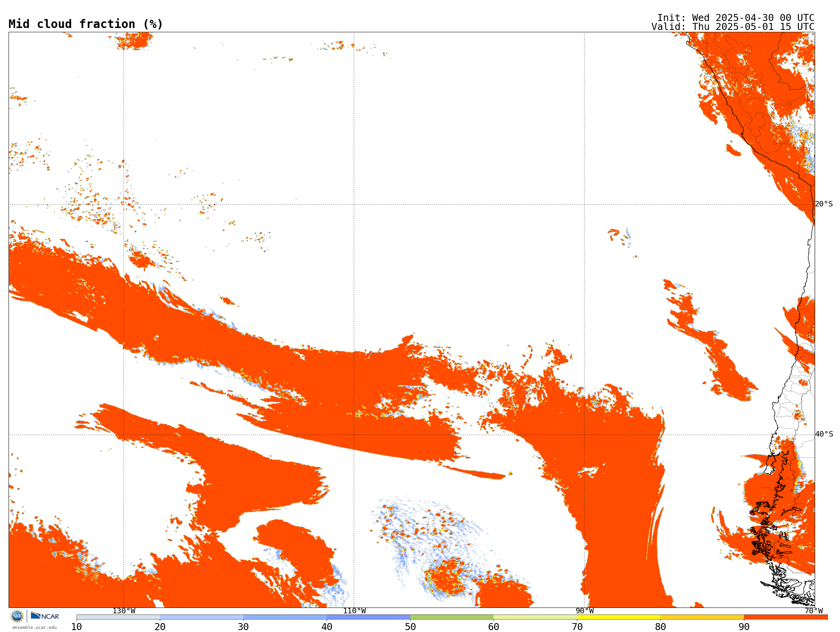This screenshot has width=840, height=632.
Task: Click the 90°W longitude label
Action: 584,611
